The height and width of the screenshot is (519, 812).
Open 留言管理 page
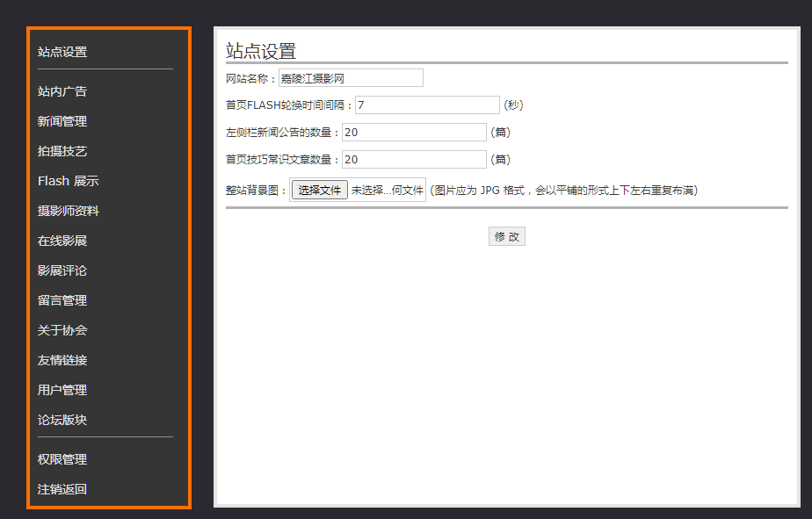(x=62, y=300)
